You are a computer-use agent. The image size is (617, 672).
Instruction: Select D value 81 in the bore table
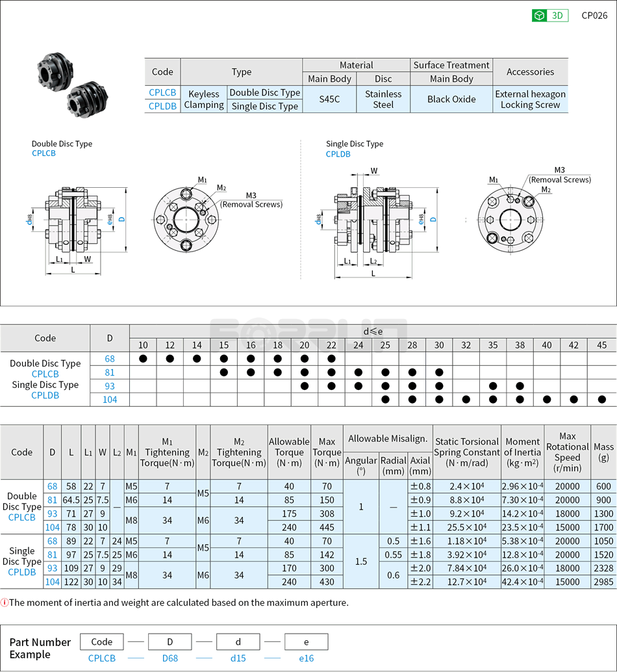coord(110,372)
